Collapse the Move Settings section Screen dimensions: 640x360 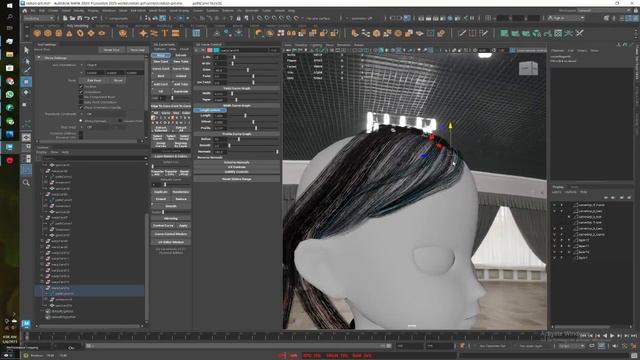coord(39,58)
